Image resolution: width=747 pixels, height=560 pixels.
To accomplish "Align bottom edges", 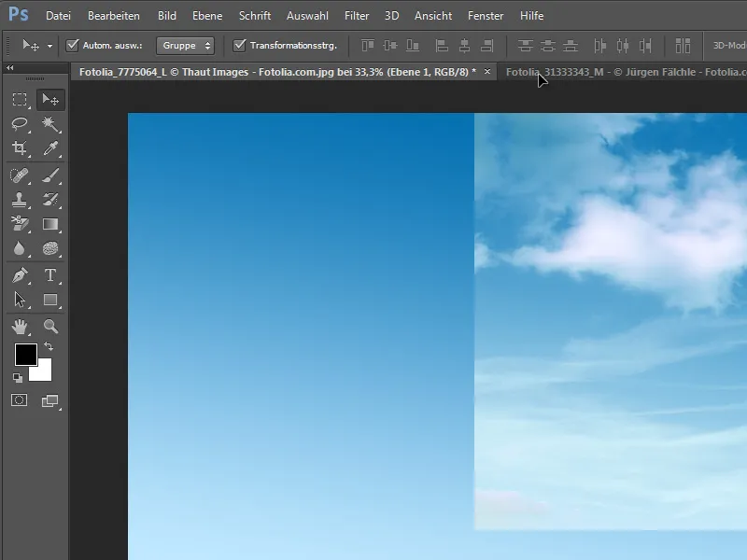I will coord(413,46).
